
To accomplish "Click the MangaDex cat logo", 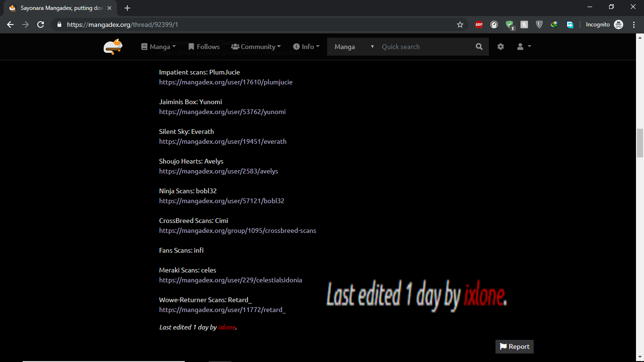I will click(x=113, y=47).
